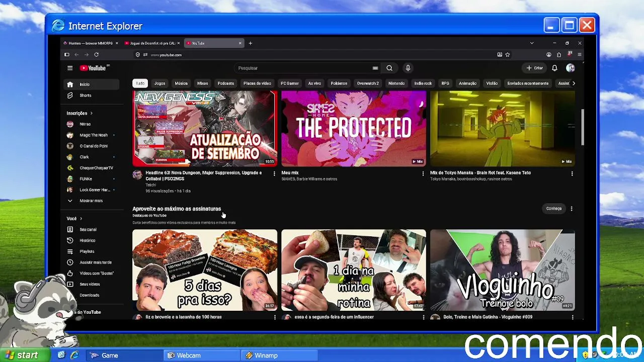Open options for Aproveite ao máximo section
The height and width of the screenshot is (362, 644).
click(x=572, y=209)
